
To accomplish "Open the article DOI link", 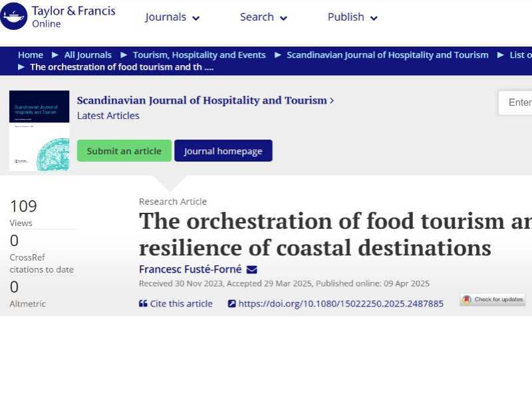I will pos(340,304).
